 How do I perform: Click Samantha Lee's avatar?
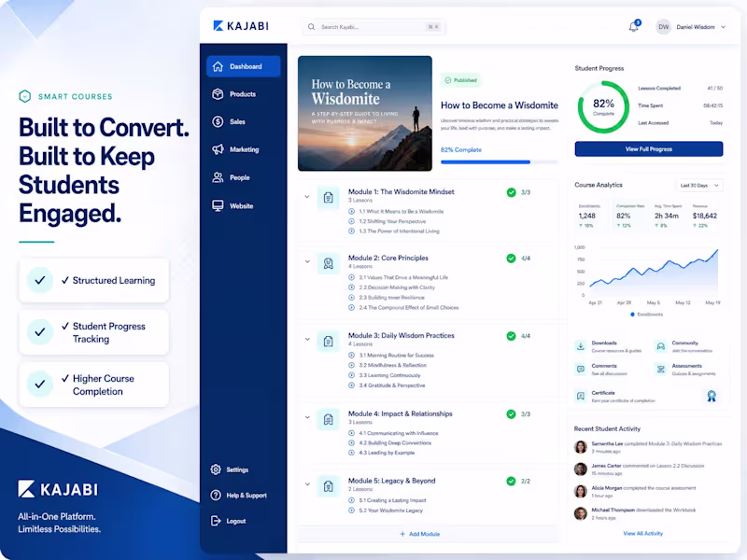(x=580, y=447)
